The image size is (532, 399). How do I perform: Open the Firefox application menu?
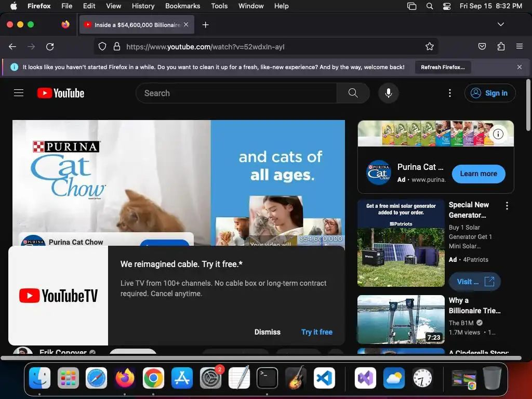[x=519, y=46]
